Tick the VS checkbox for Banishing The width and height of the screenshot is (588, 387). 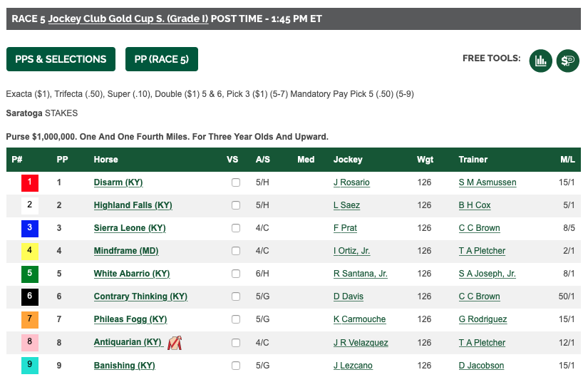click(x=236, y=366)
